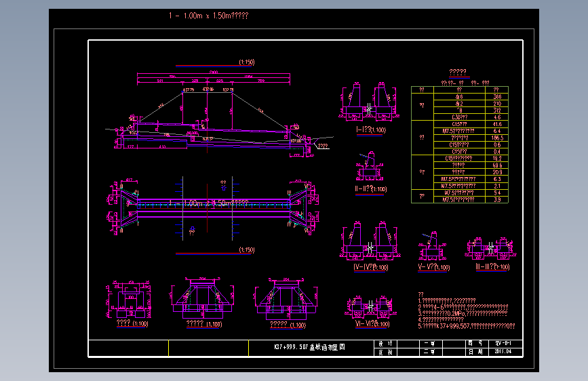Click the sheet title 'K37+999.507' in the title block

coord(291,347)
